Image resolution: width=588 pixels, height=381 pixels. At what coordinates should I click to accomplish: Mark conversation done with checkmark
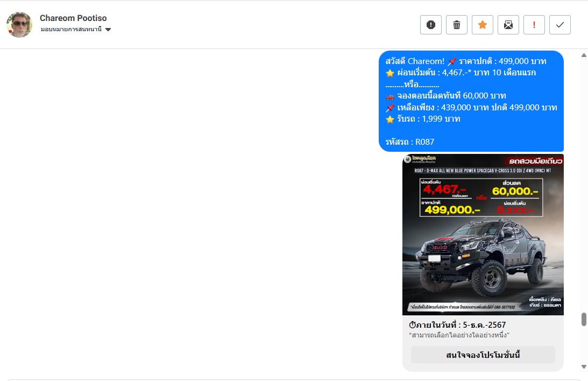(560, 25)
